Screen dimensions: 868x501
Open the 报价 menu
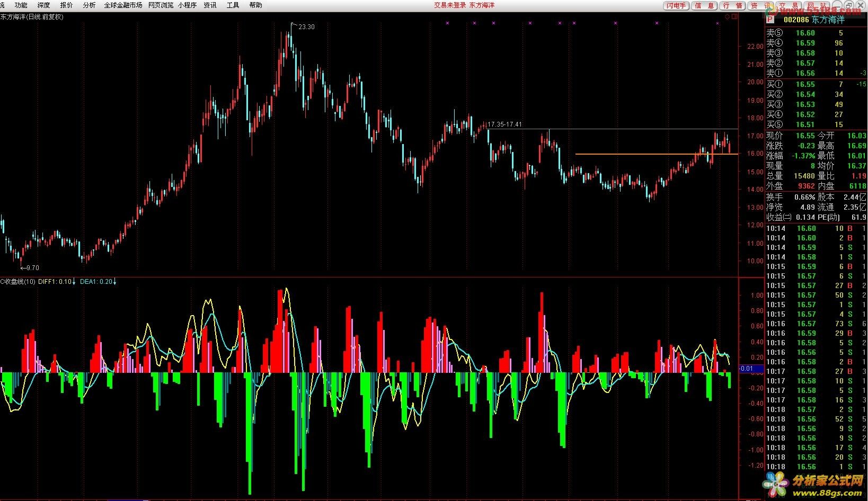point(67,5)
